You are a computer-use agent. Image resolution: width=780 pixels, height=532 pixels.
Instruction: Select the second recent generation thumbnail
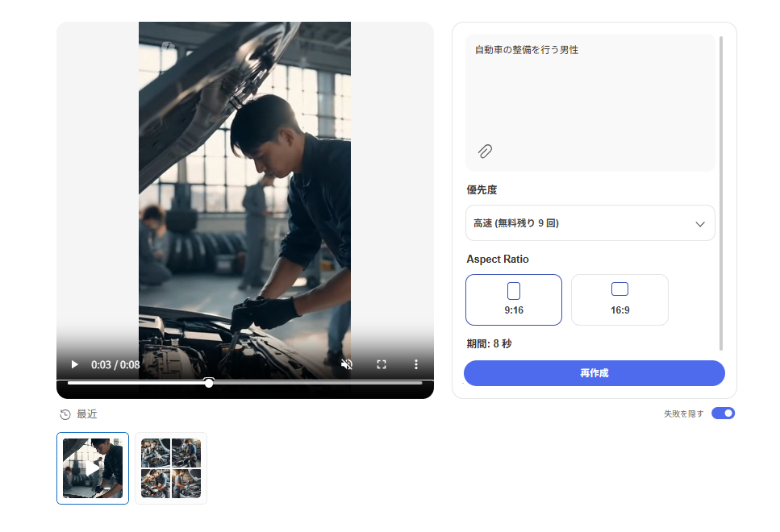pyautogui.click(x=170, y=468)
